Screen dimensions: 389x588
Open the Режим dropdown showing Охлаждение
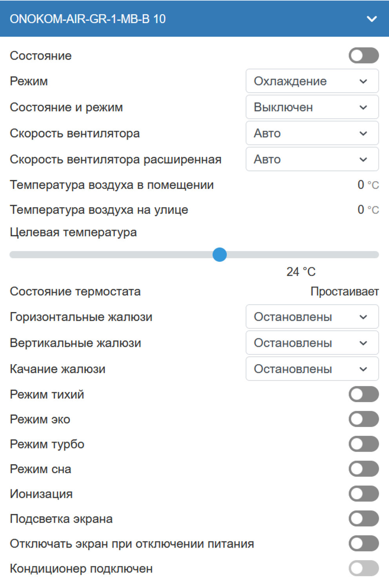click(x=312, y=81)
